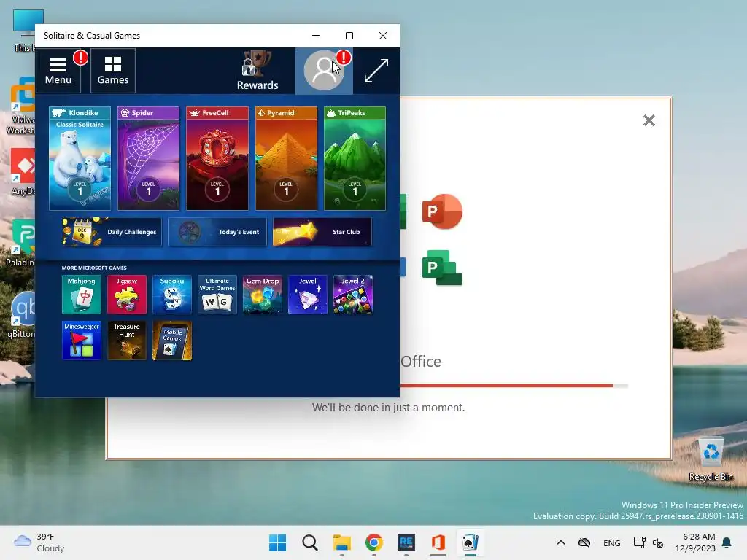The height and width of the screenshot is (560, 747).
Task: Open Minesweeper game tile
Action: (x=82, y=341)
